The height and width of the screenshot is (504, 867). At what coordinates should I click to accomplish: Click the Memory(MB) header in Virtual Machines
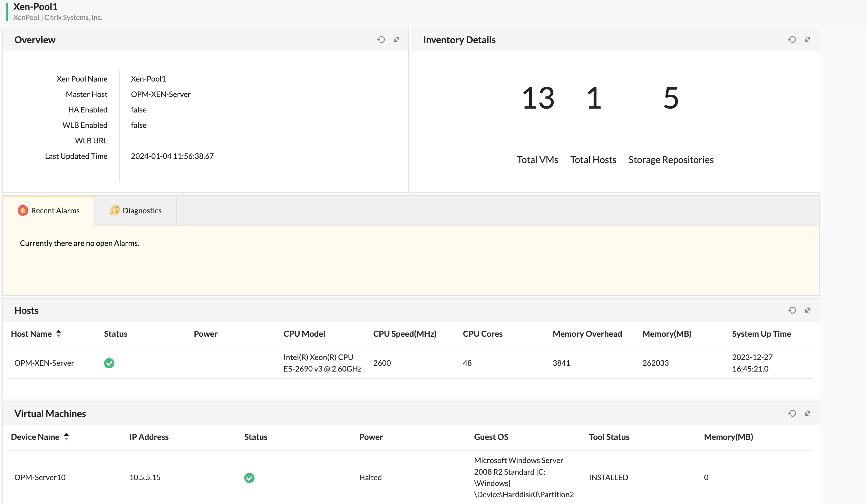tap(728, 437)
